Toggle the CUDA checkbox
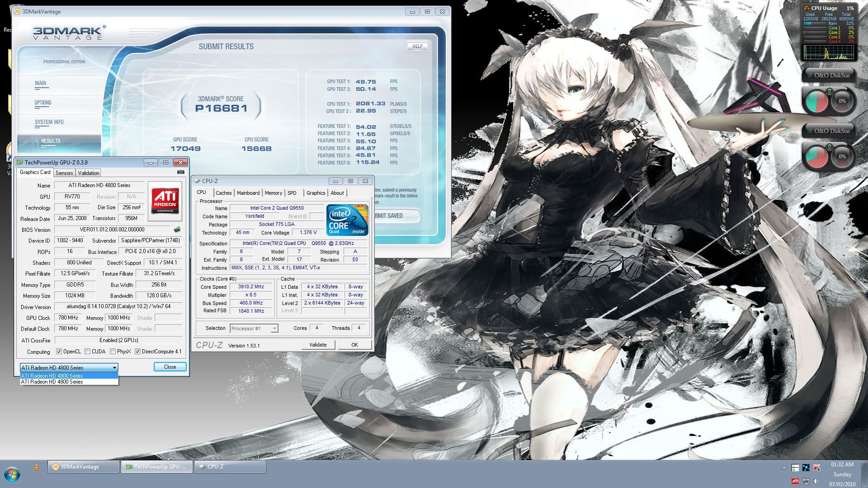This screenshot has height=488, width=868. click(87, 352)
